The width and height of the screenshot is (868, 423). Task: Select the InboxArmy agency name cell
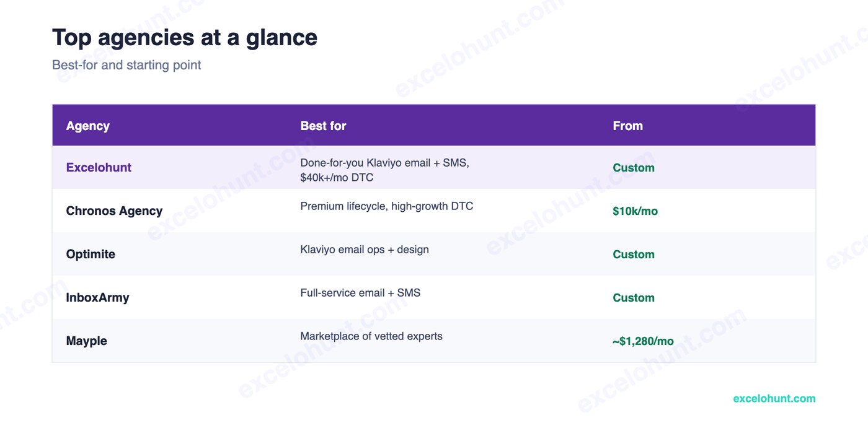click(97, 297)
